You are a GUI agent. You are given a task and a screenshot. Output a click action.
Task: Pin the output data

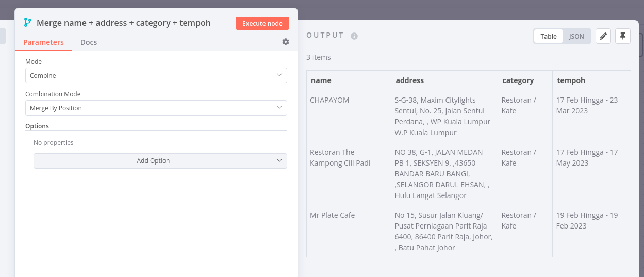coord(623,36)
